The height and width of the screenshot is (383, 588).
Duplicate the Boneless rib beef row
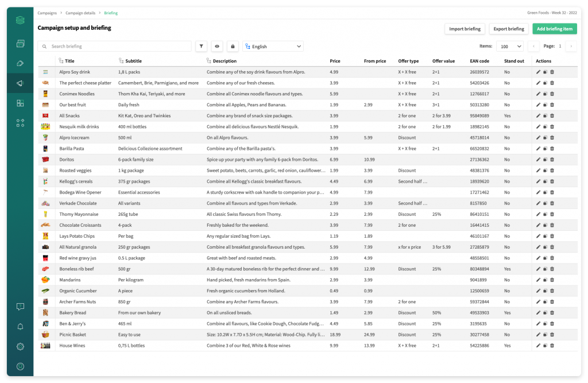[546, 269]
